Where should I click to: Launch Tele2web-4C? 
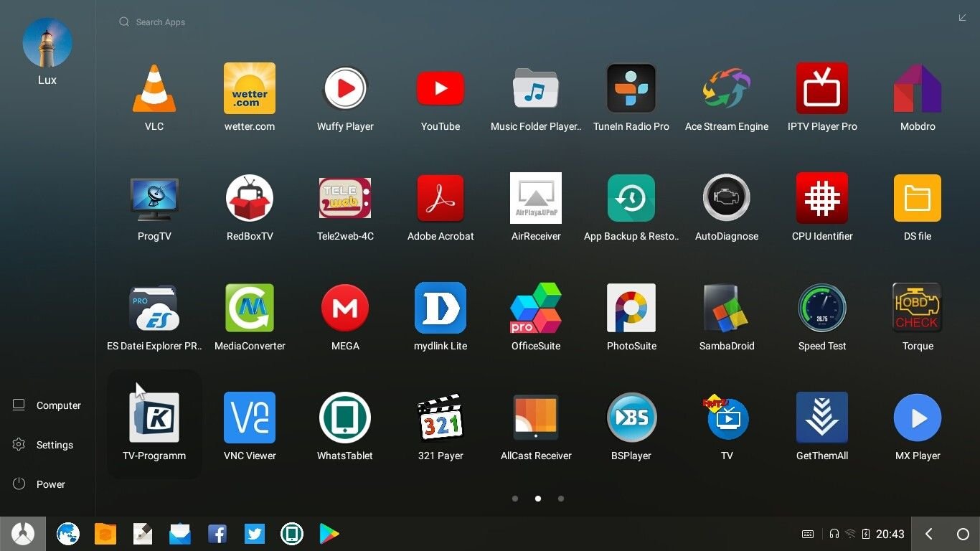click(x=345, y=198)
